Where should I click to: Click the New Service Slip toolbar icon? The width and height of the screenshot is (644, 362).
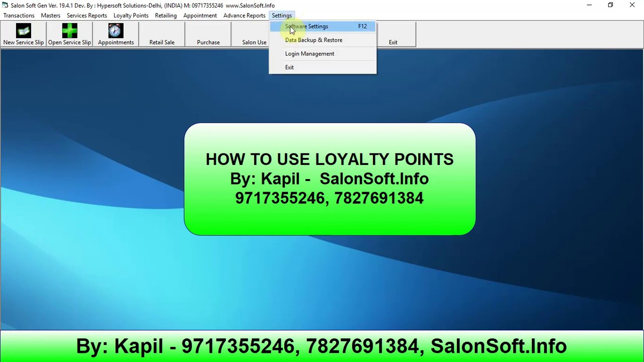coord(23,35)
